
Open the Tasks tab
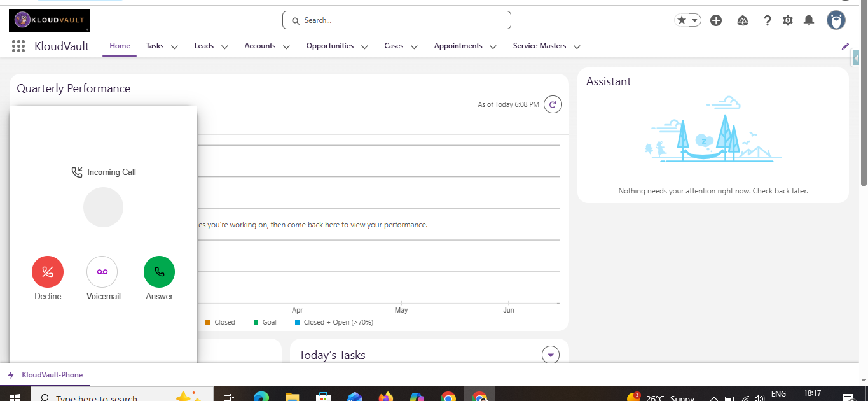click(x=155, y=46)
